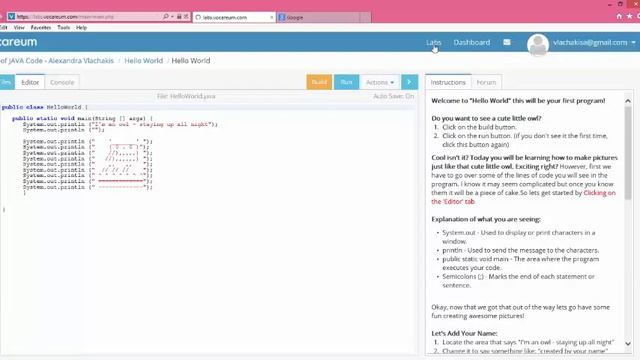This screenshot has width=640, height=360.
Task: Select the labs.vocareum.com browser tab
Action: [233, 17]
